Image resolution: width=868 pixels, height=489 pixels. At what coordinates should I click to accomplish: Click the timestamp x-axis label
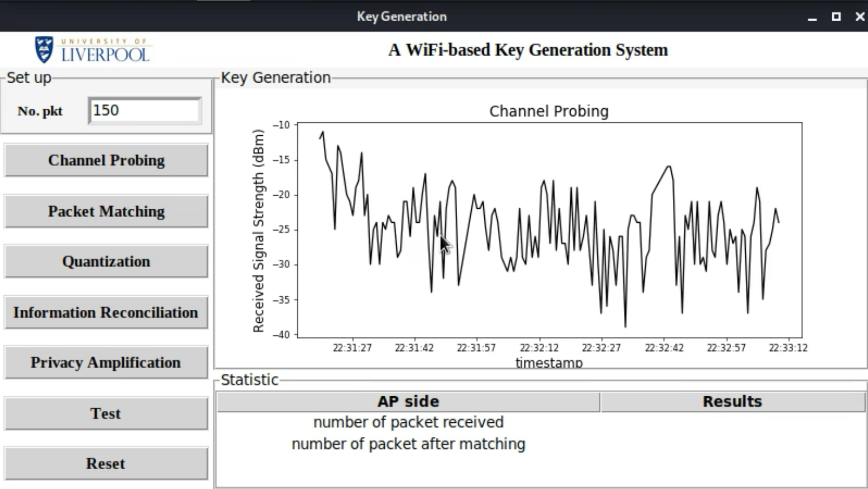point(549,362)
